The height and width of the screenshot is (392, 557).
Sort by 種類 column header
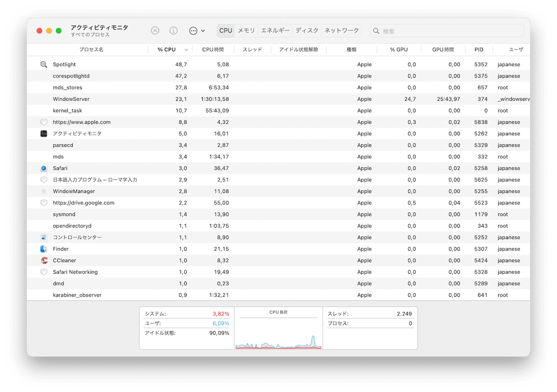click(351, 49)
